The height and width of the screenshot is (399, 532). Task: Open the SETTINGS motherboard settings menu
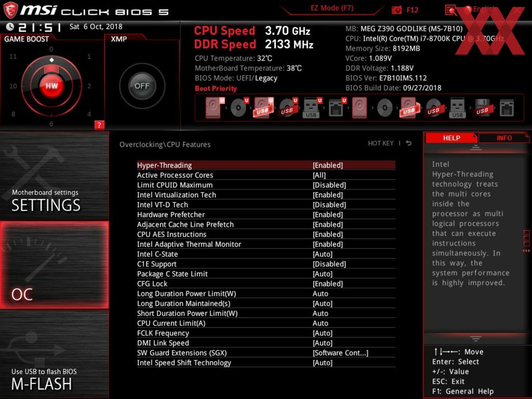[x=54, y=176]
